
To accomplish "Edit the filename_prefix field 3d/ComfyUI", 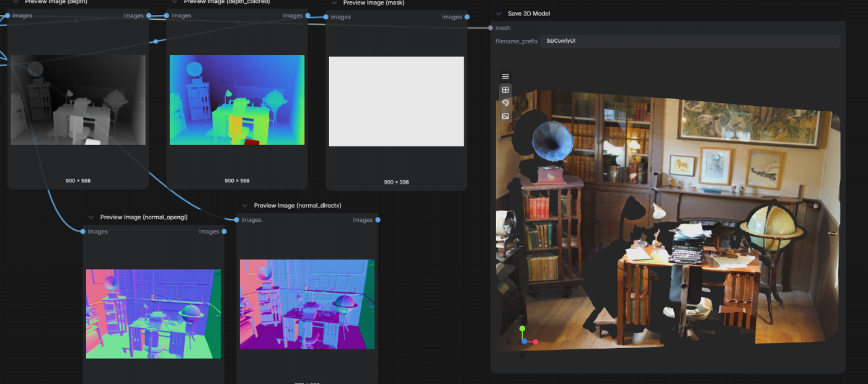I will [x=690, y=41].
